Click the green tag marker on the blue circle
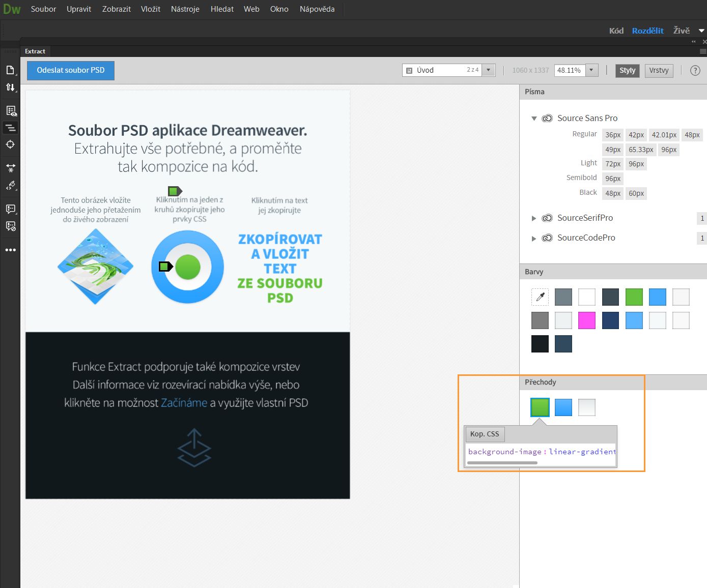707x588 pixels. click(165, 266)
